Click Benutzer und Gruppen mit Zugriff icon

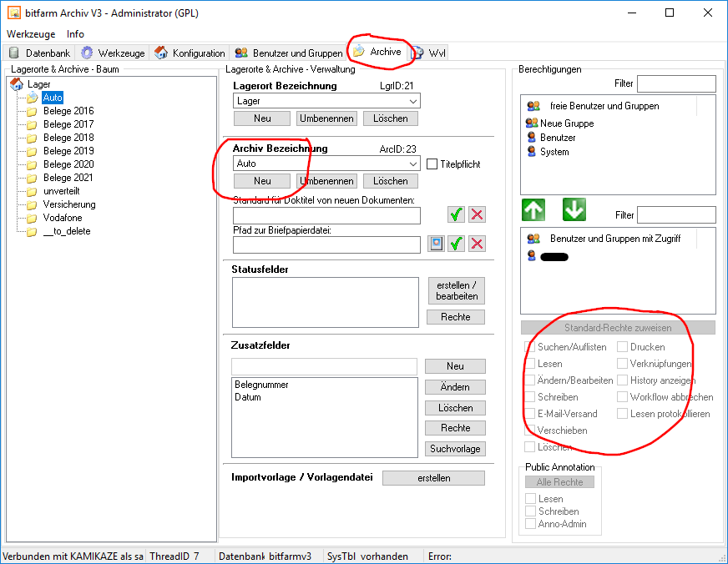(x=533, y=239)
